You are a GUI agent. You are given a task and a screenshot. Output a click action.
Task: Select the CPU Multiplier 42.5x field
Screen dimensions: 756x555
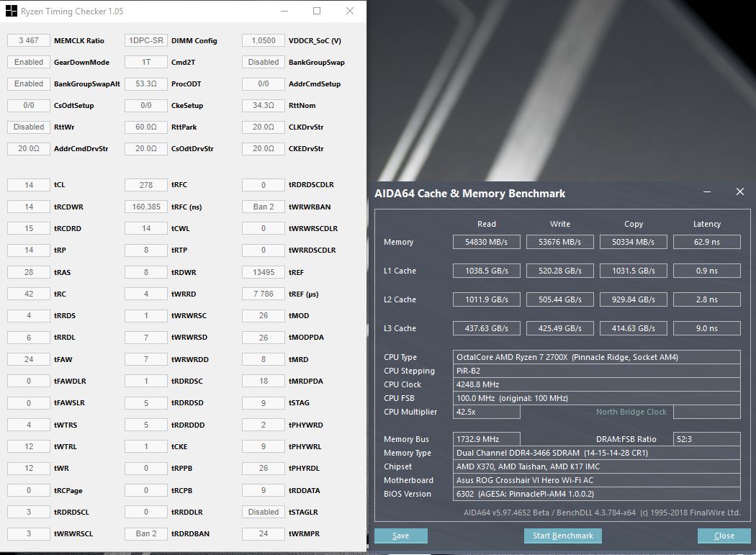(x=487, y=412)
